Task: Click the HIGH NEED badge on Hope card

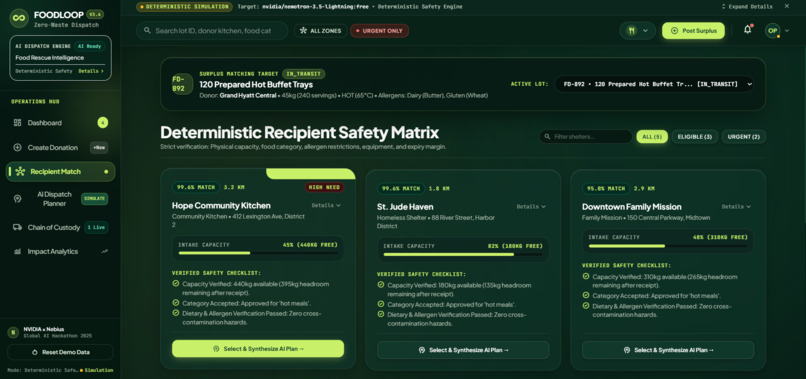Action: coord(324,187)
